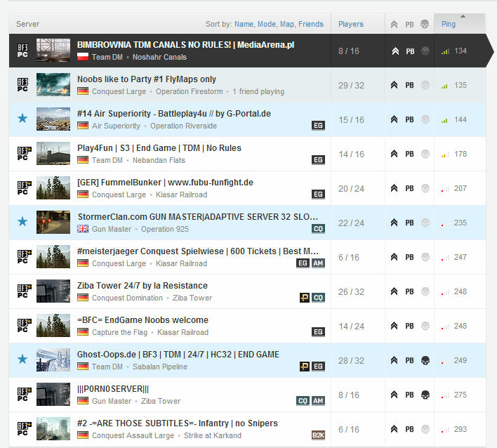The image size is (497, 448).
Task: Toggle favorite star on Air Superiority Battleplay4u server
Action: [22, 119]
